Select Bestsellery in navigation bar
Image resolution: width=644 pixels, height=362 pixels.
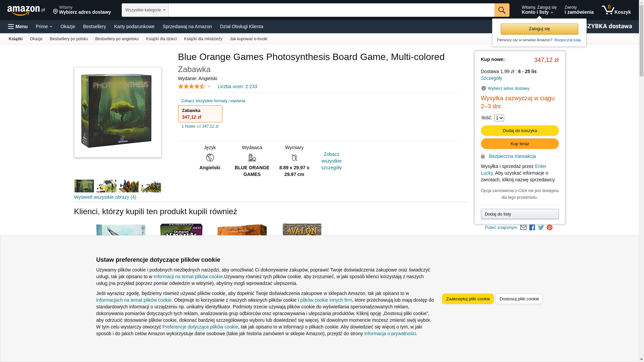coord(95,26)
